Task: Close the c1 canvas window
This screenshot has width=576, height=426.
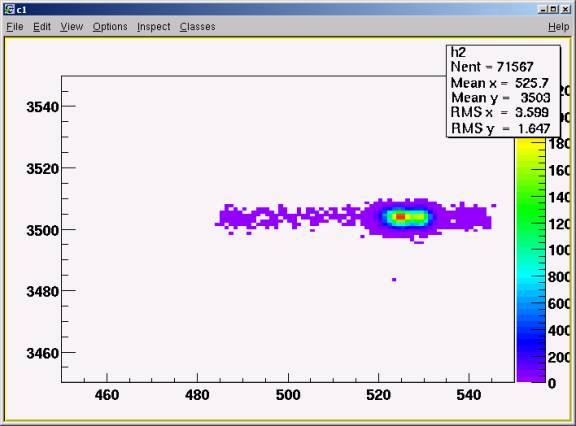Action: (565, 10)
